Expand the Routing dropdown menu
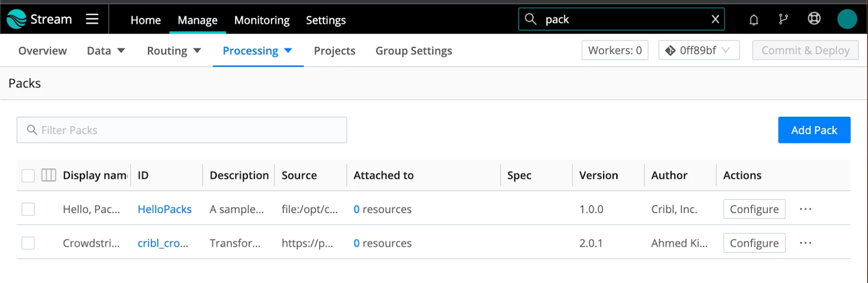Viewport: 868px width, 283px height. point(174,51)
